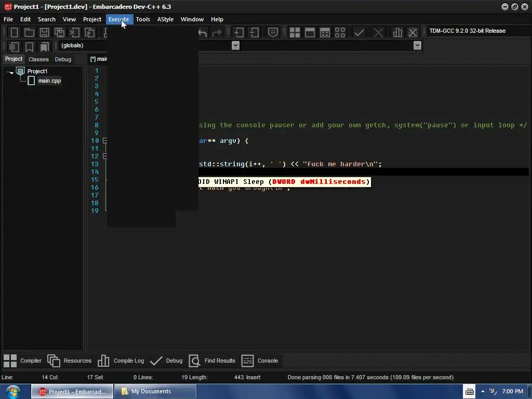
Task: Open the View menu
Action: tap(69, 19)
